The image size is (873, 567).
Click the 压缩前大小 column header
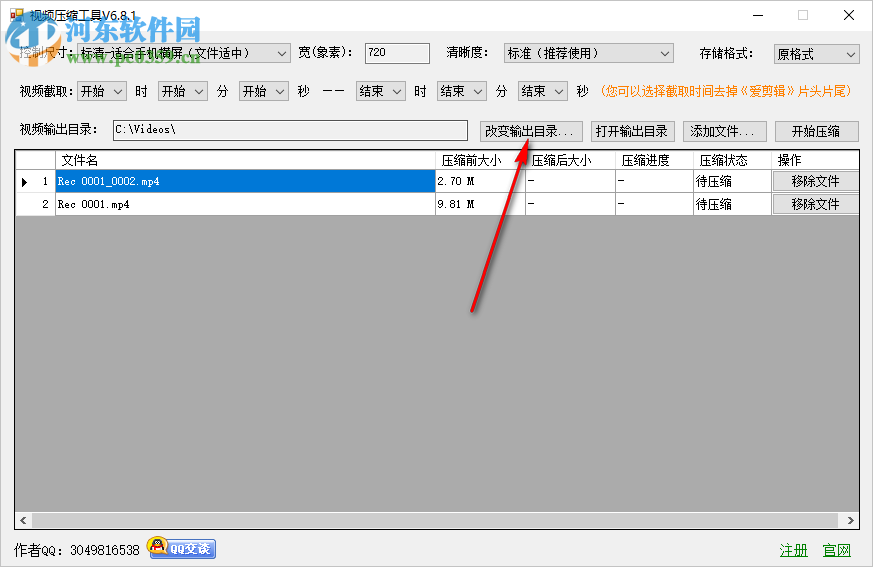point(480,160)
